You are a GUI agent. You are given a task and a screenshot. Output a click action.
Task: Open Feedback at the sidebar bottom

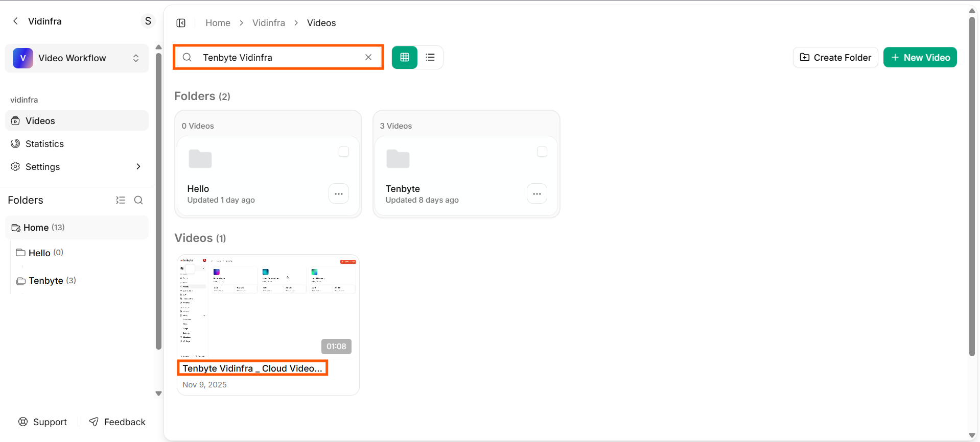[118, 422]
